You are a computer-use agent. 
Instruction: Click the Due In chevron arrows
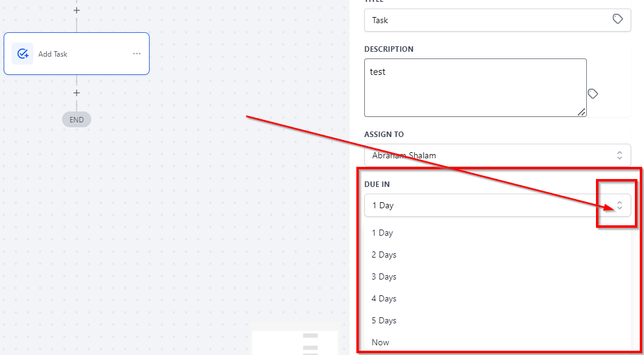point(620,205)
